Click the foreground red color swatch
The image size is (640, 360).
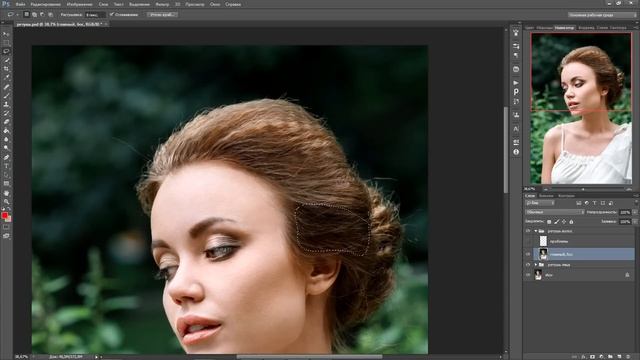coord(4,215)
